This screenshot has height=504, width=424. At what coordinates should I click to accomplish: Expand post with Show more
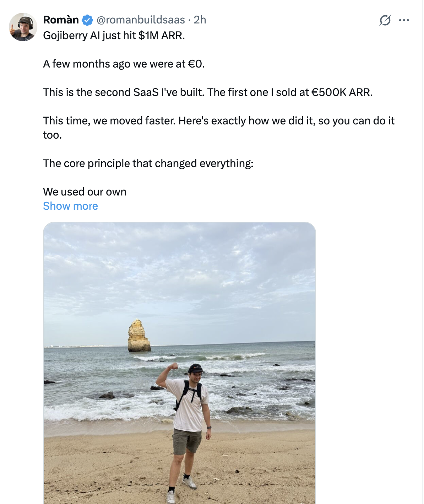coord(70,206)
